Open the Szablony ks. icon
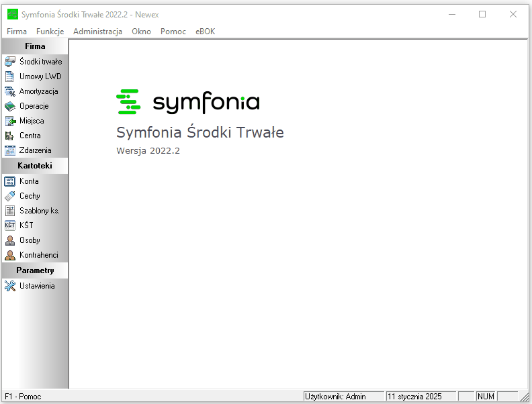The width and height of the screenshot is (532, 404). click(10, 211)
